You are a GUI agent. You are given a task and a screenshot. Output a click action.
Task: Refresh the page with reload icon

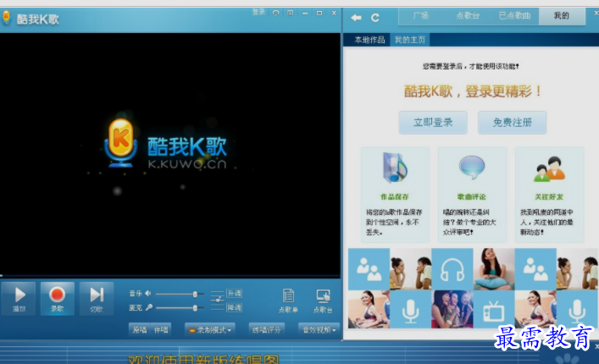(x=375, y=18)
